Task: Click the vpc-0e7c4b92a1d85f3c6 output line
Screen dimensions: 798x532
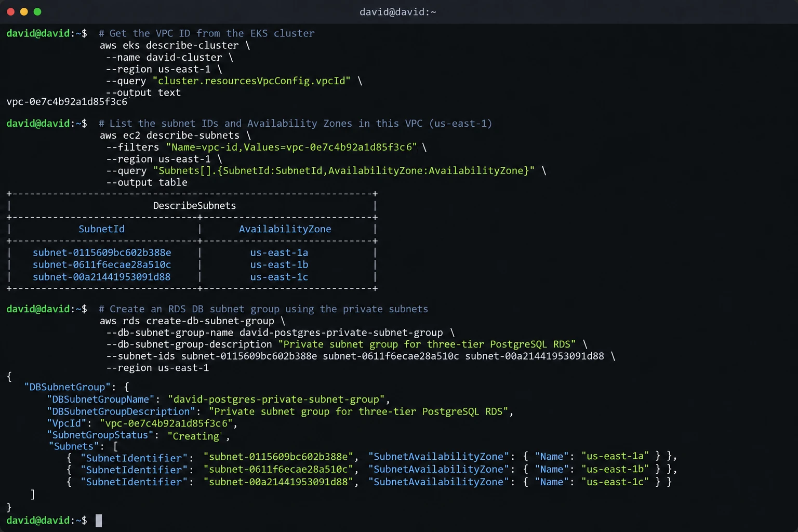Action: [x=66, y=102]
